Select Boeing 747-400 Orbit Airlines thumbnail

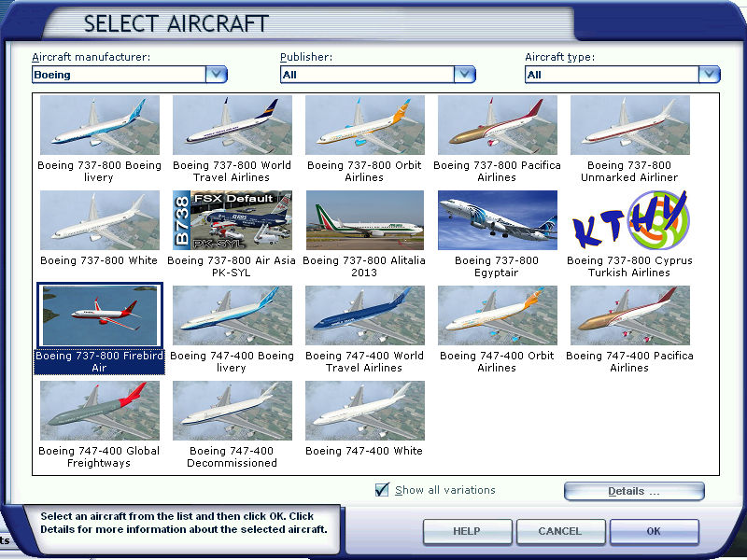tap(498, 315)
